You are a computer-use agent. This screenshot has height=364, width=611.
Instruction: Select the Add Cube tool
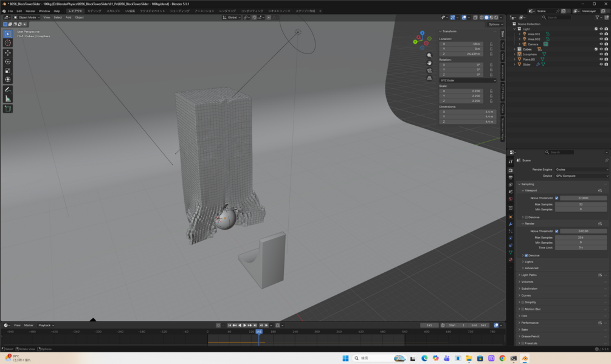pyautogui.click(x=8, y=109)
